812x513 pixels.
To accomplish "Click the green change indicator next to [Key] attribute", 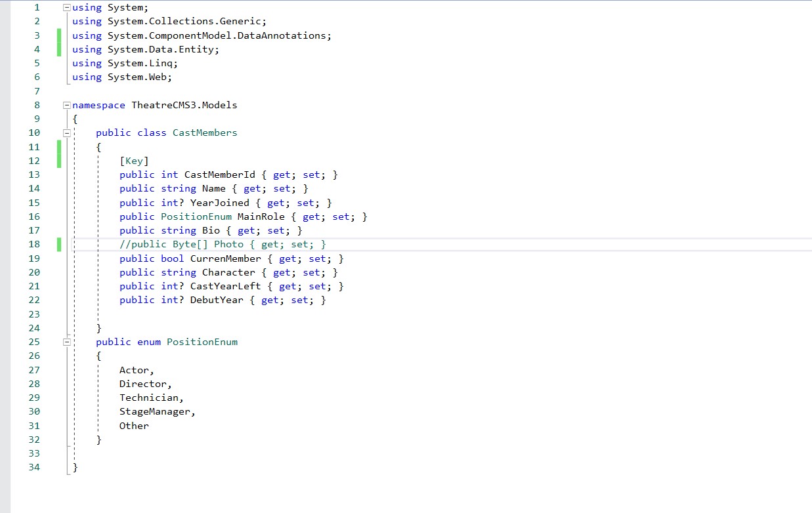I will click(x=58, y=161).
